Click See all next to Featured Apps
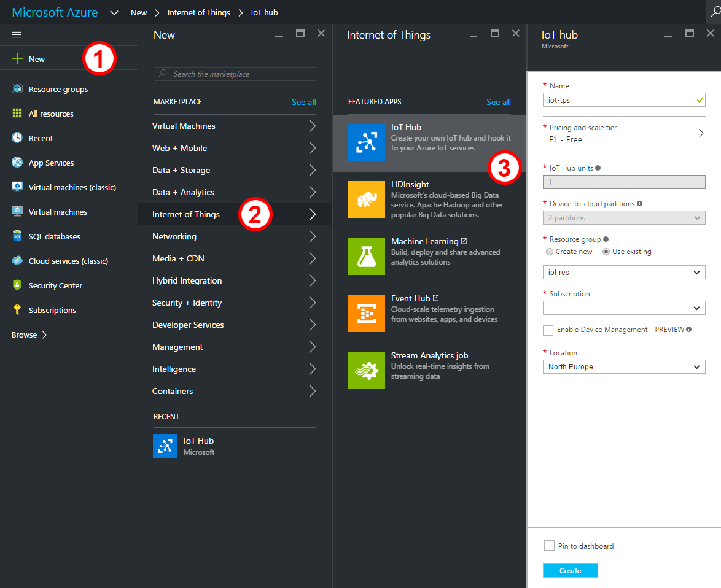Viewport: 721px width, 588px height. pos(498,102)
